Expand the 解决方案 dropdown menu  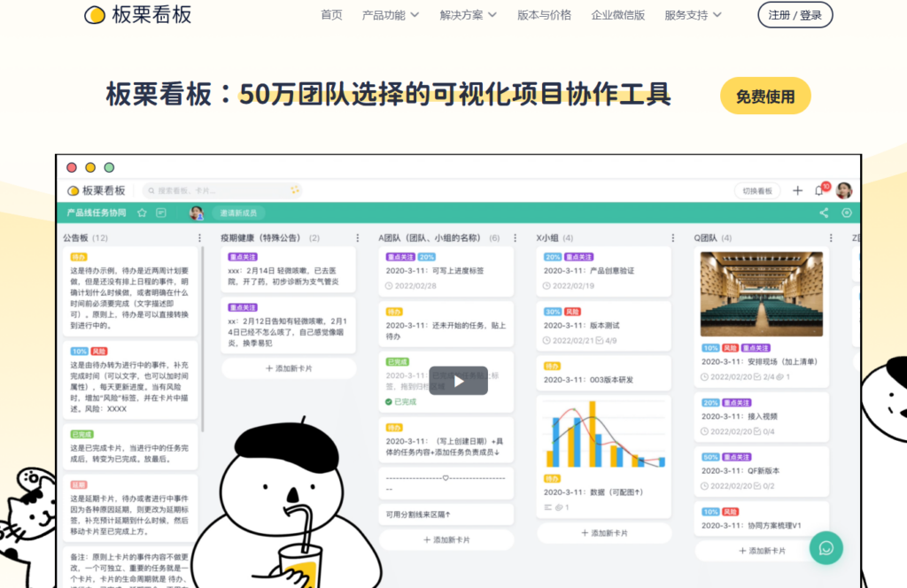tap(468, 15)
